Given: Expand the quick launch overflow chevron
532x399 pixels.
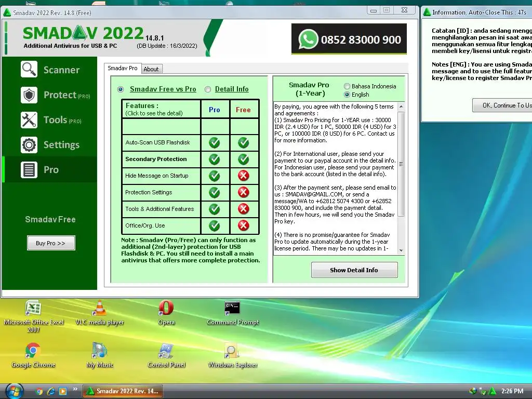Looking at the screenshot, I should point(75,389).
